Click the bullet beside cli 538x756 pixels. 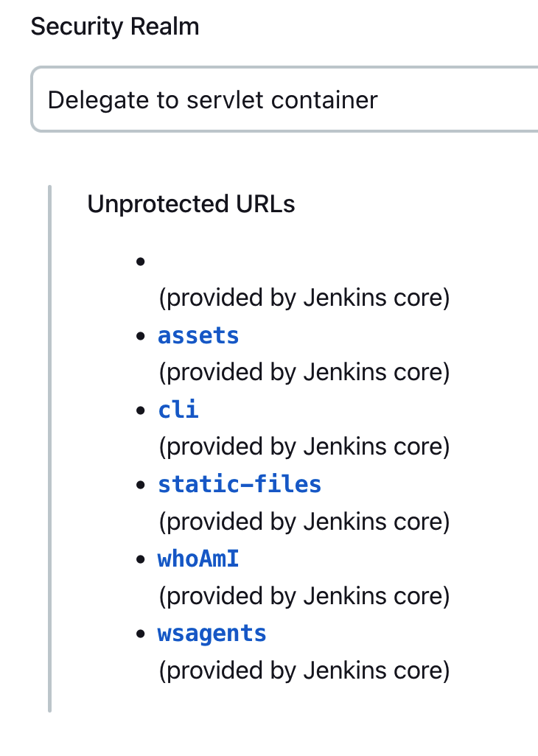click(139, 410)
